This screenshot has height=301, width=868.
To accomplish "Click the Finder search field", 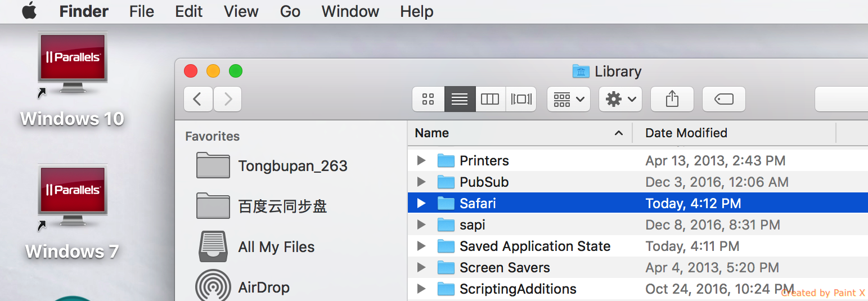I will (x=842, y=99).
